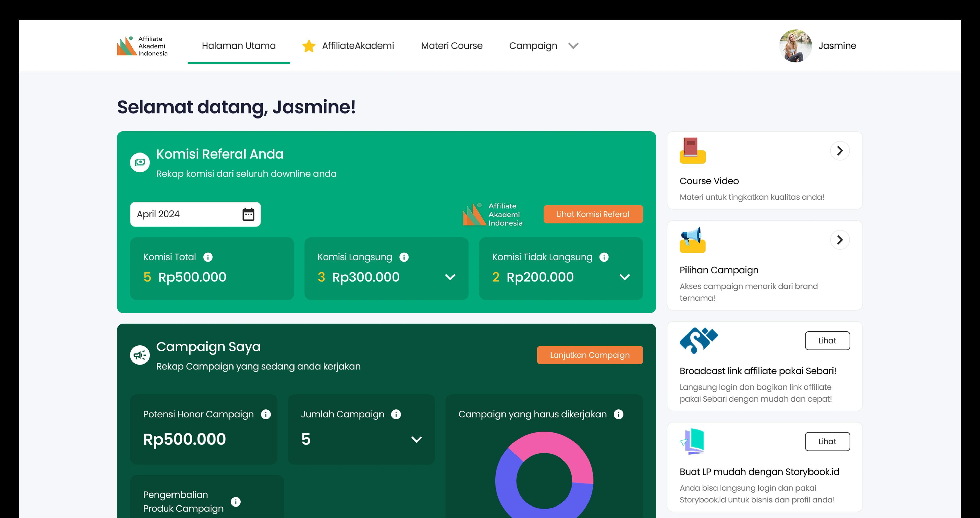
Task: Click Lihat button on Sebari card
Action: pyautogui.click(x=827, y=340)
